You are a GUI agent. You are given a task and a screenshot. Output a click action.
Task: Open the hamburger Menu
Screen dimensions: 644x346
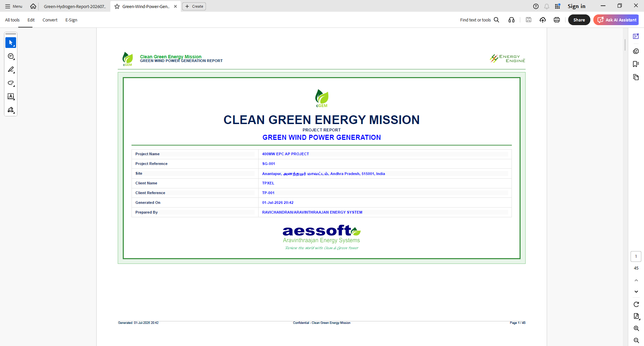click(x=14, y=6)
